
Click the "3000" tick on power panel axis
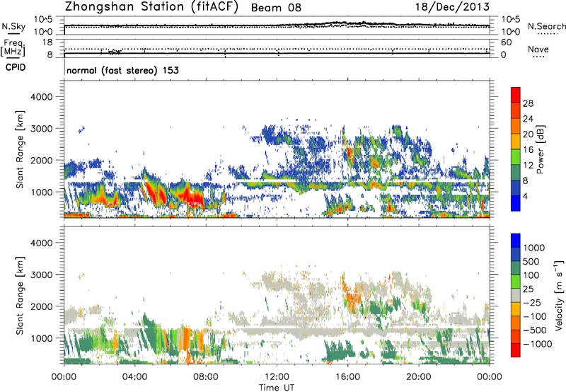click(x=42, y=129)
